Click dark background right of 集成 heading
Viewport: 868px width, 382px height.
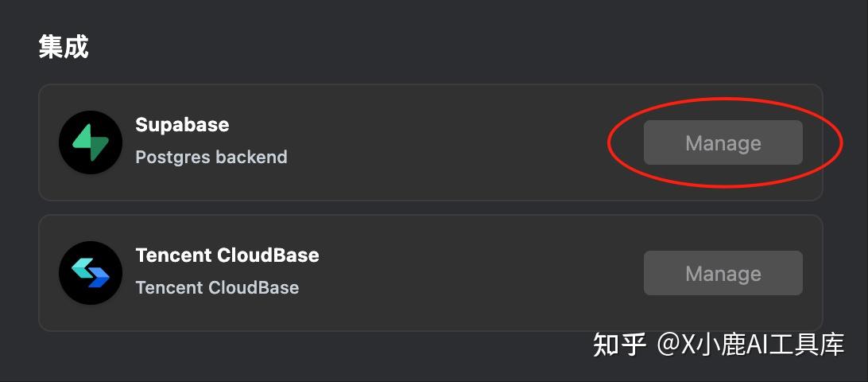coord(397,47)
